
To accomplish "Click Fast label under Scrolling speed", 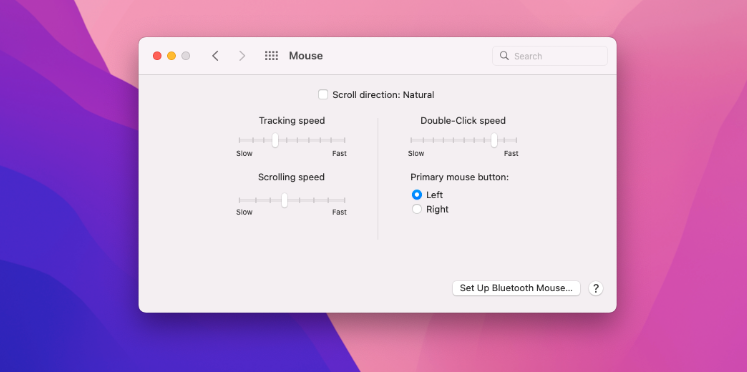I will [339, 212].
